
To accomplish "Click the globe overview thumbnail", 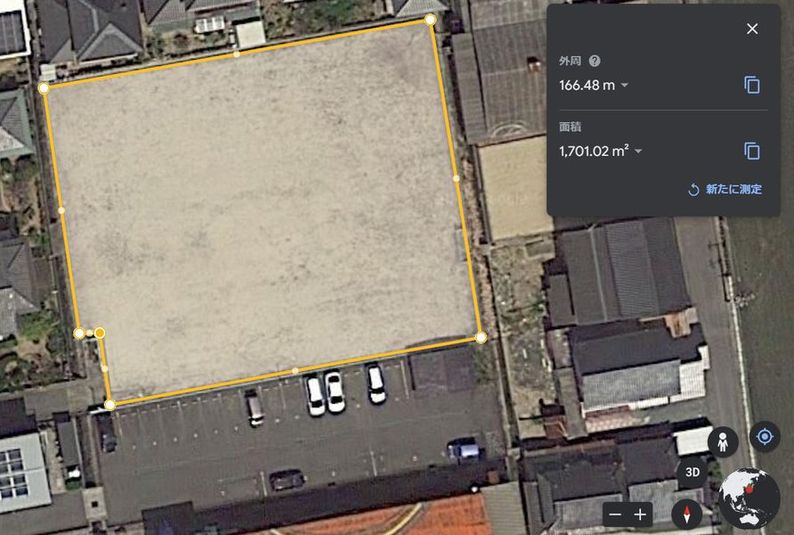I will [x=749, y=499].
